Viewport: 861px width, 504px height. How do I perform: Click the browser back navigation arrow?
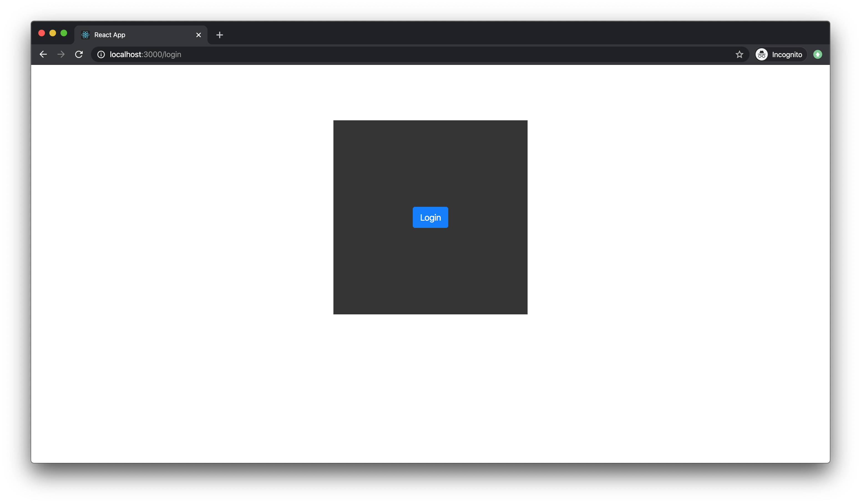(x=43, y=54)
